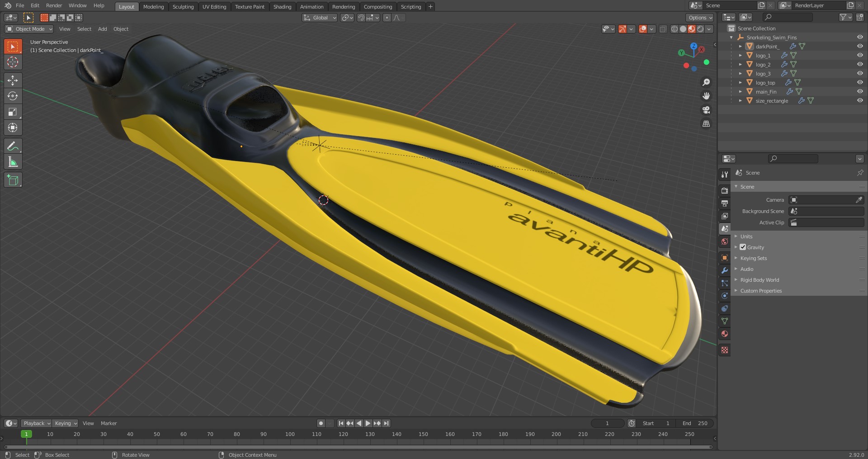Open the viewport Add menu
This screenshot has width=868, height=459.
(103, 29)
